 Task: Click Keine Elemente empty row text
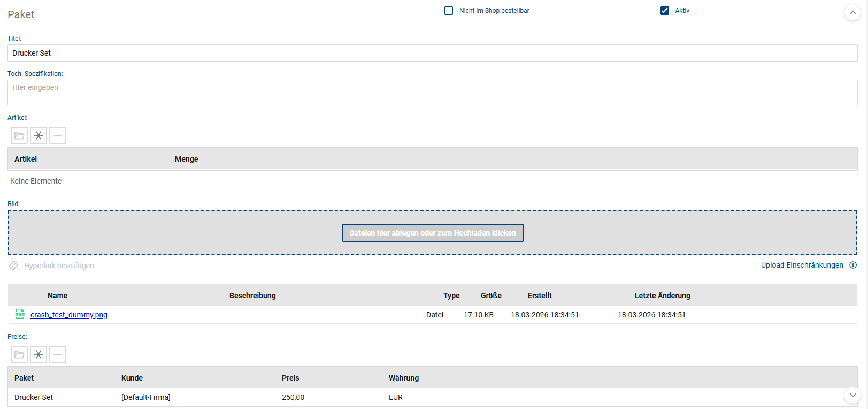pyautogui.click(x=36, y=181)
